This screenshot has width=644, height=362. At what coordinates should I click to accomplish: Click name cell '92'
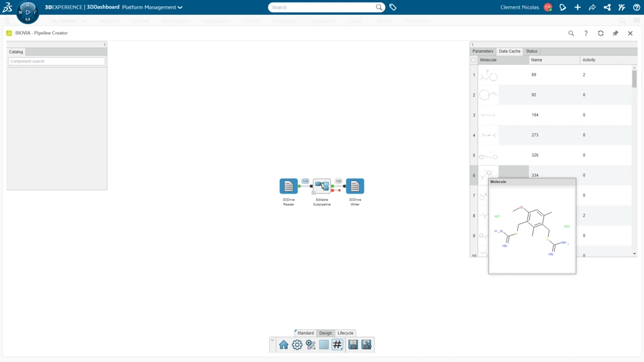point(554,95)
